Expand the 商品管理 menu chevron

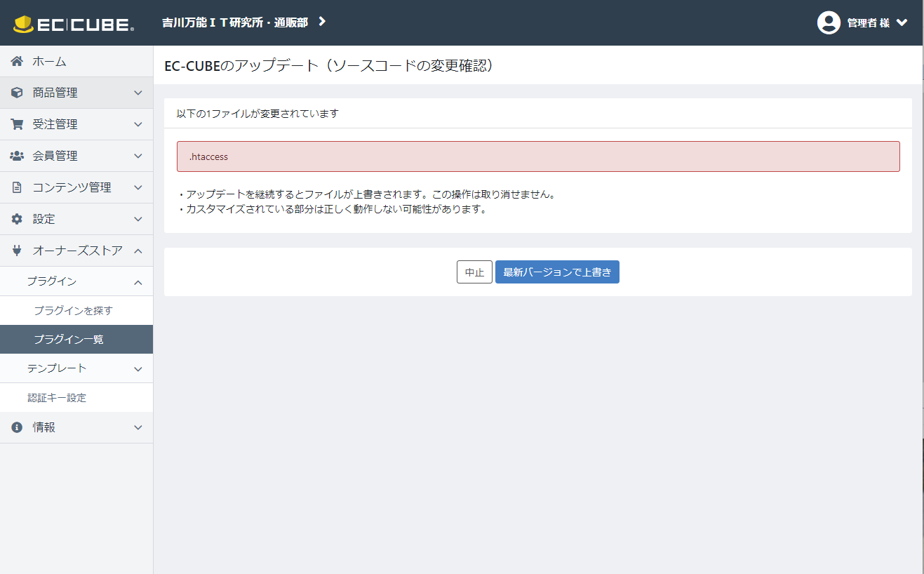[x=138, y=93]
